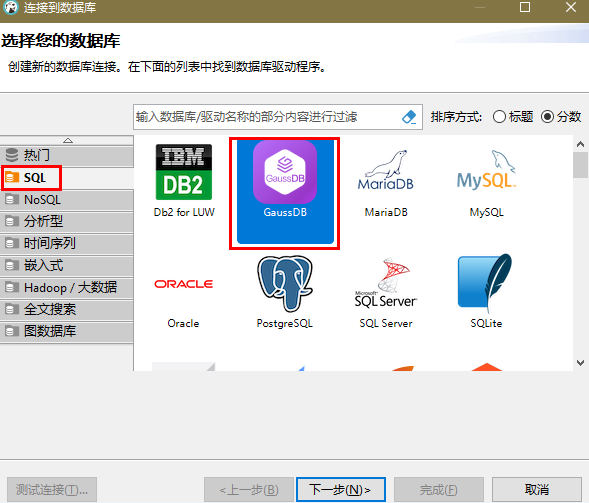Click the driver list scroll down arrow

point(580,363)
